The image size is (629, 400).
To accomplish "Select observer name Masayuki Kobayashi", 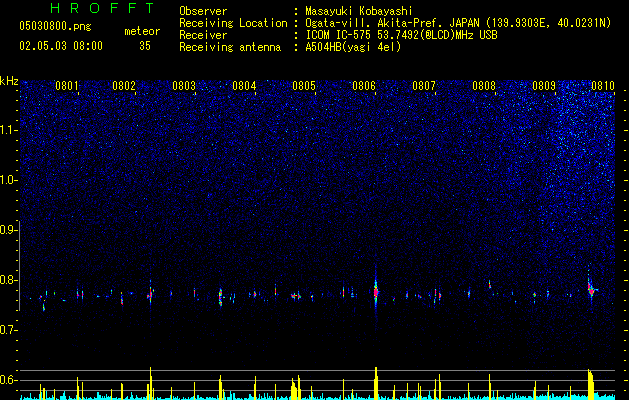I will (x=359, y=11).
